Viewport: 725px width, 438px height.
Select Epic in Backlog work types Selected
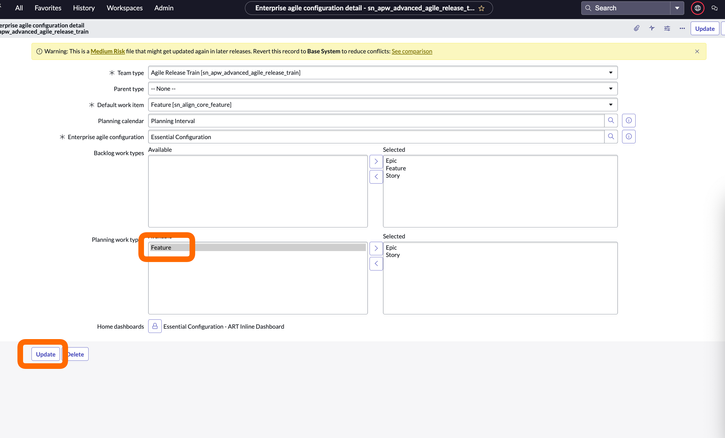pos(391,160)
